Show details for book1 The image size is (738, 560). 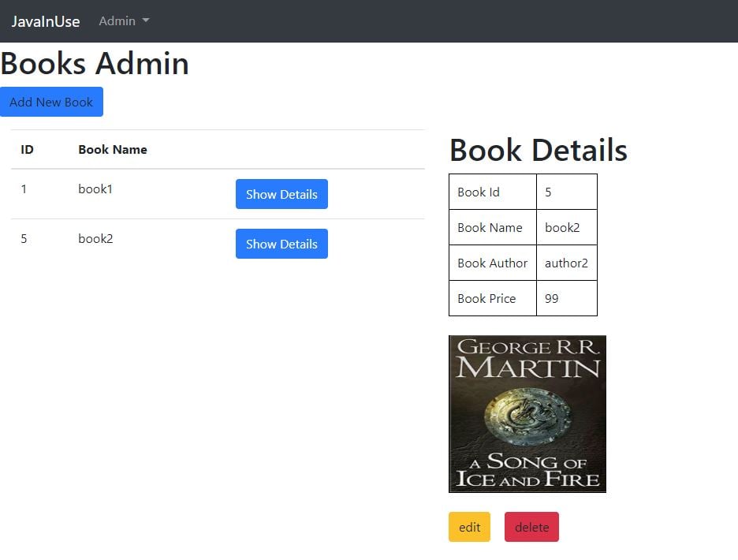pyautogui.click(x=281, y=194)
